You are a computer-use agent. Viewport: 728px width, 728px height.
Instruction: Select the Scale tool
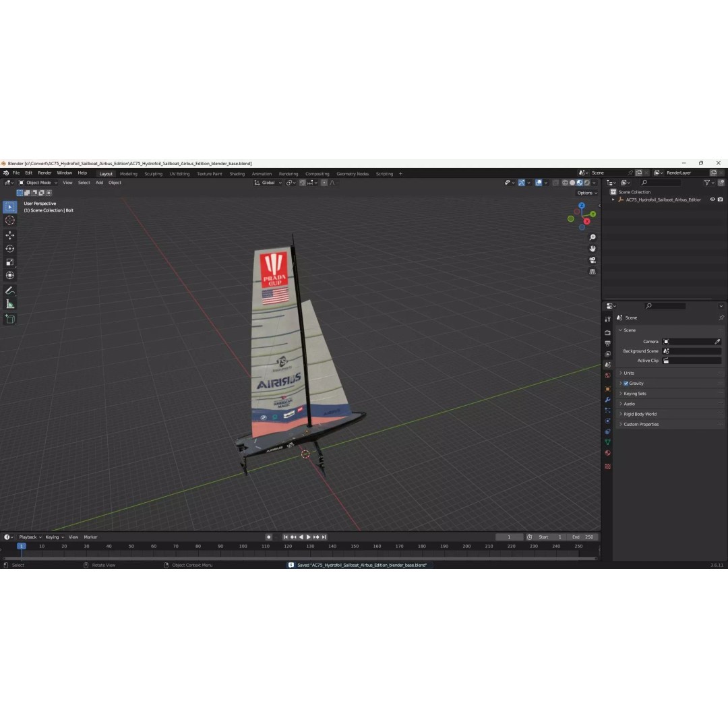(9, 262)
